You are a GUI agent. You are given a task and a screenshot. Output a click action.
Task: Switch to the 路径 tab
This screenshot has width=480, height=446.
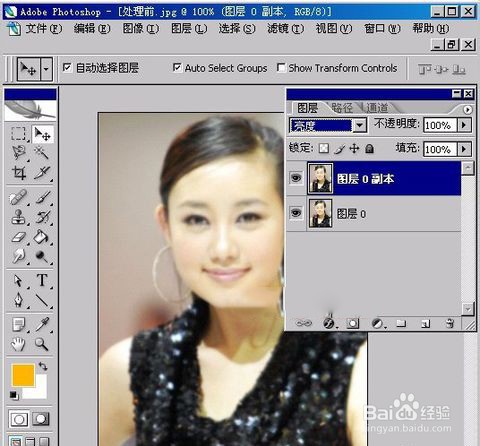point(342,108)
